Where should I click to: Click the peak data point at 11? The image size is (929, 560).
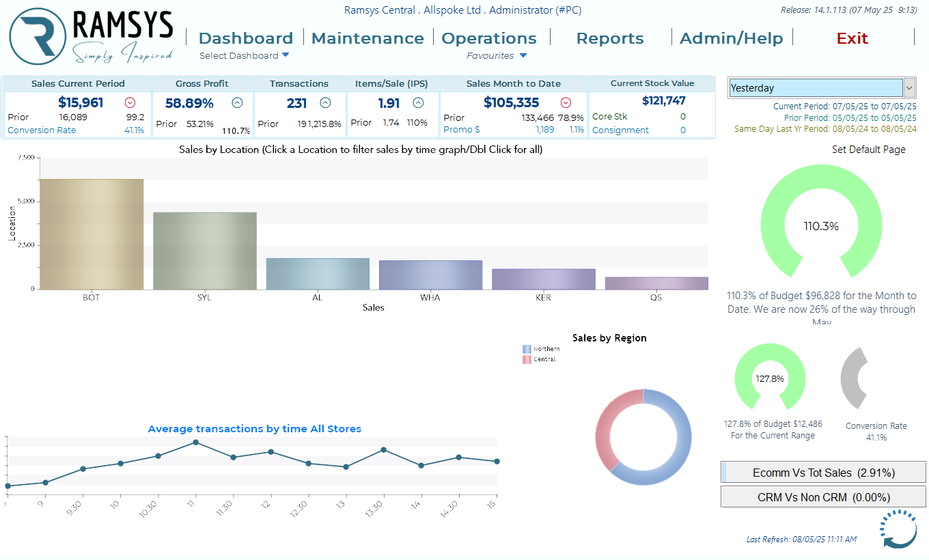(x=195, y=442)
